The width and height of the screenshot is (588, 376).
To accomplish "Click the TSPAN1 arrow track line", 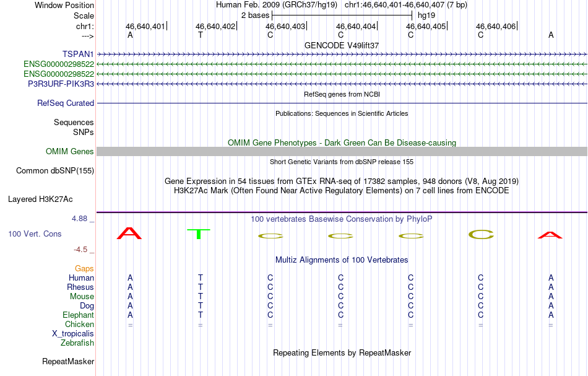I will [342, 55].
